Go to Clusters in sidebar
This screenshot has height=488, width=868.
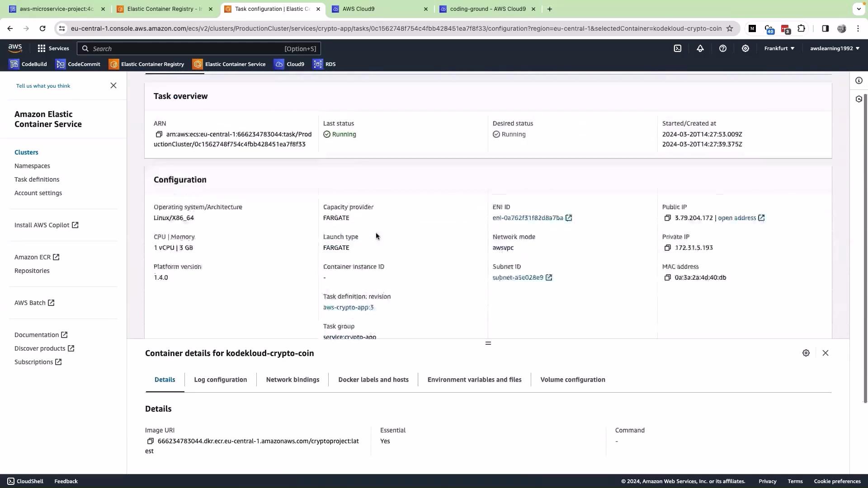tap(26, 152)
